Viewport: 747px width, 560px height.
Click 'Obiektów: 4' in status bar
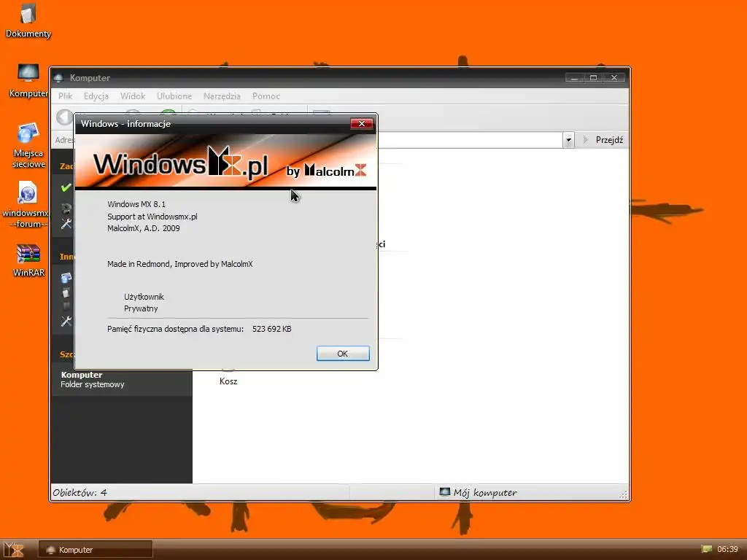(x=80, y=492)
